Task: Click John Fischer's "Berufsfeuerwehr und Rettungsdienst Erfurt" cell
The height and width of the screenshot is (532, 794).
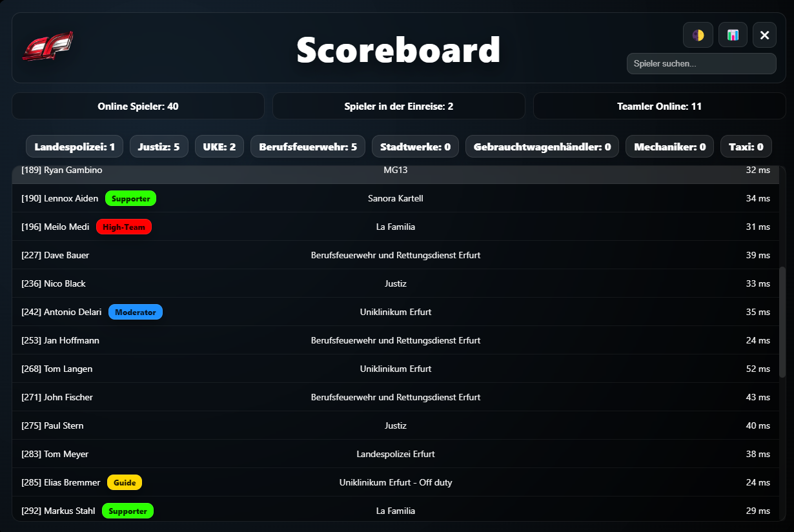Action: pyautogui.click(x=396, y=397)
